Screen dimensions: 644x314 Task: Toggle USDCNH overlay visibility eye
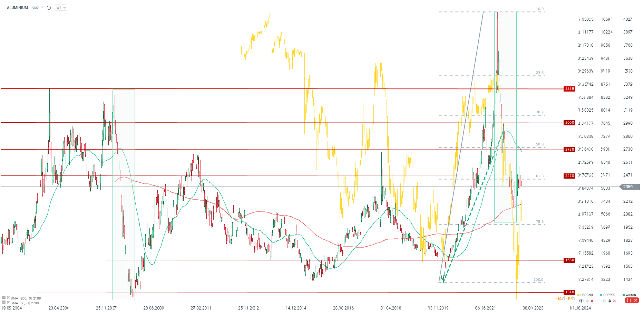coord(582,301)
